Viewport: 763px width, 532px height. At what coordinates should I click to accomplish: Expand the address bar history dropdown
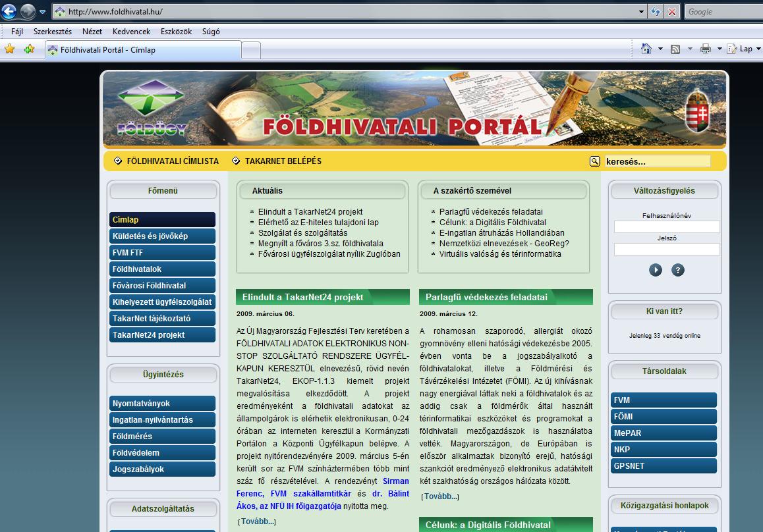(641, 12)
